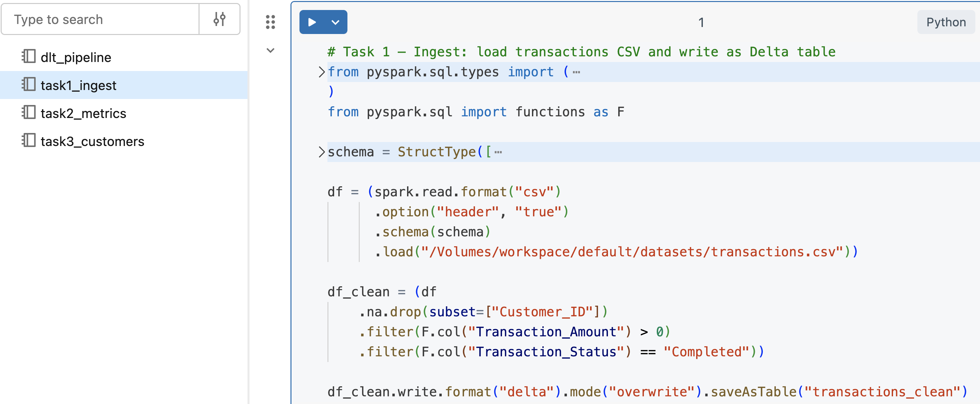
Task: Click the cell number 1 label
Action: [701, 22]
